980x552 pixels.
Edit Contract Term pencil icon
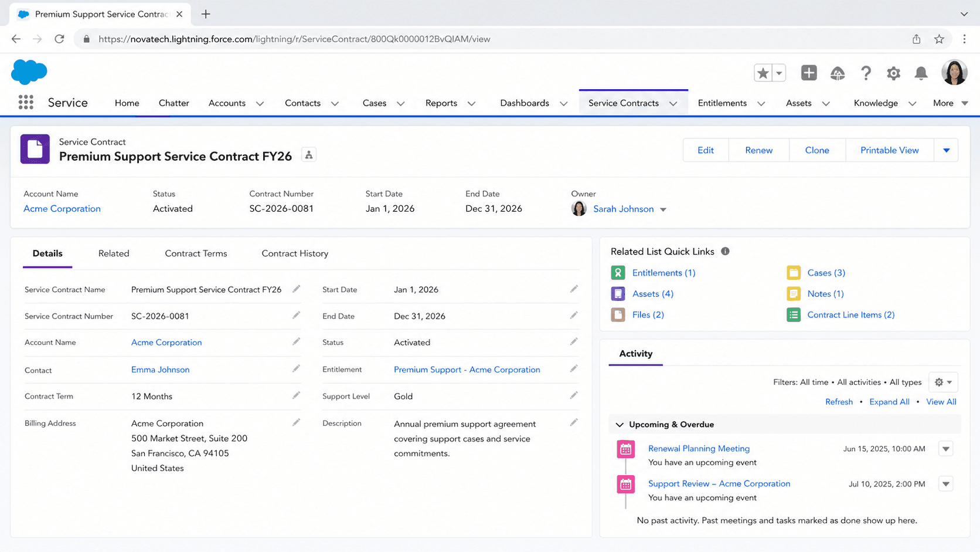(x=297, y=395)
